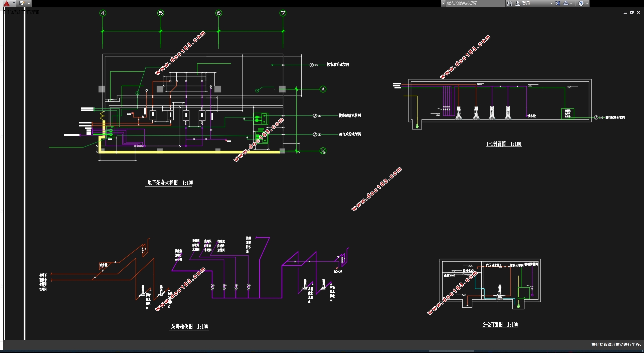Select the 泵房轴侧图 1:100 title

point(190,326)
